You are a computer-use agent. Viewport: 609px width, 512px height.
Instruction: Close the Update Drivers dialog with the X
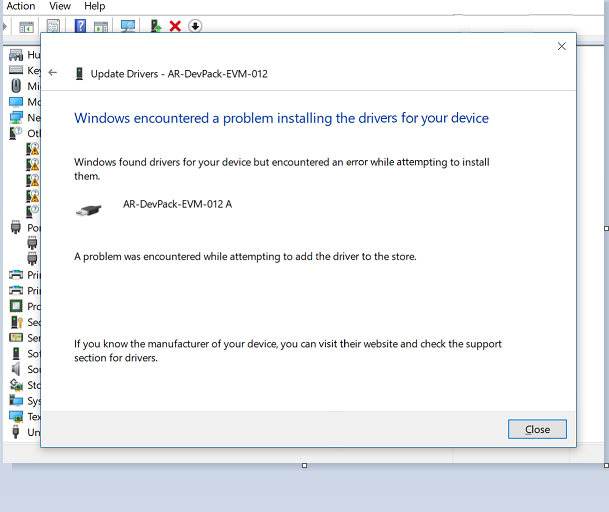tap(561, 46)
